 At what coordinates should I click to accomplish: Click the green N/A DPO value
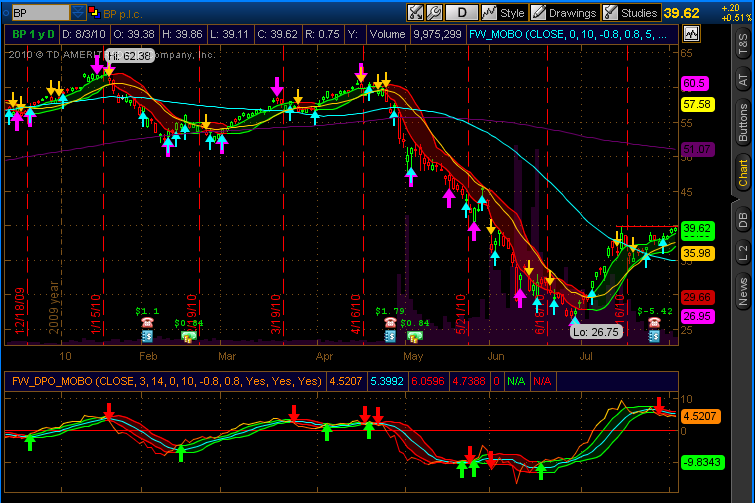(x=516, y=381)
